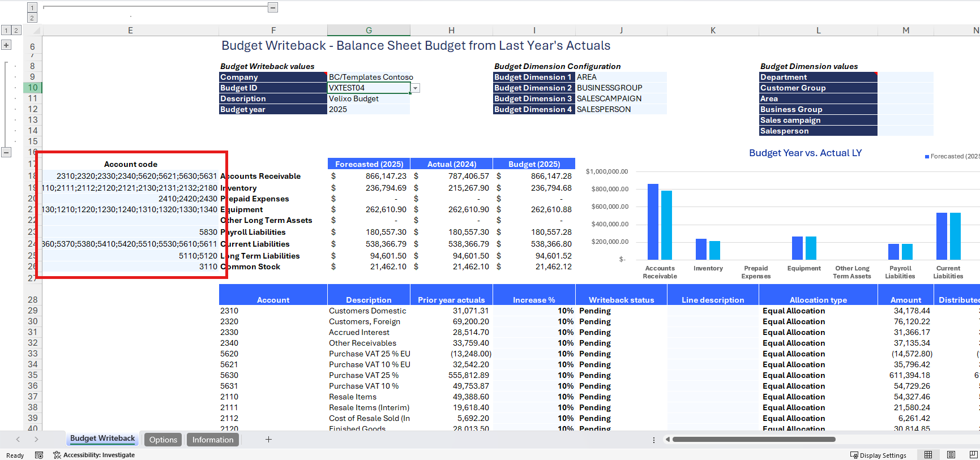Collapse the column group with minus button
Viewport: 980px width, 460px height.
(x=273, y=7)
